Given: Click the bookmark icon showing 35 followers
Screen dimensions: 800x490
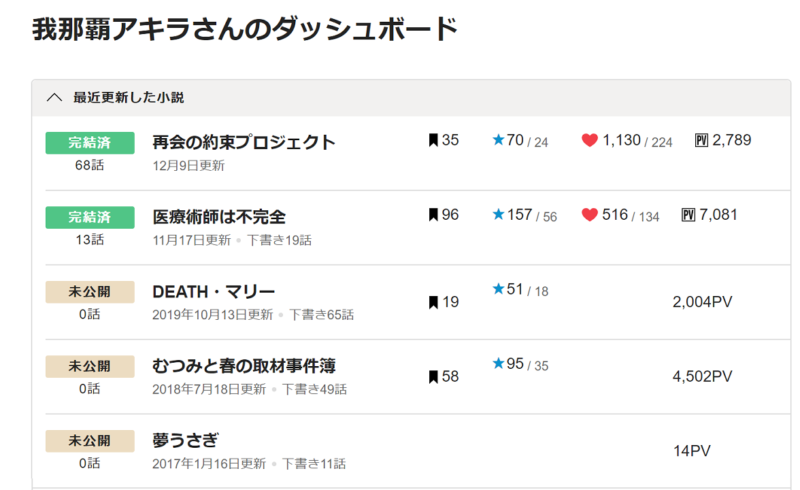Looking at the screenshot, I should (x=433, y=140).
